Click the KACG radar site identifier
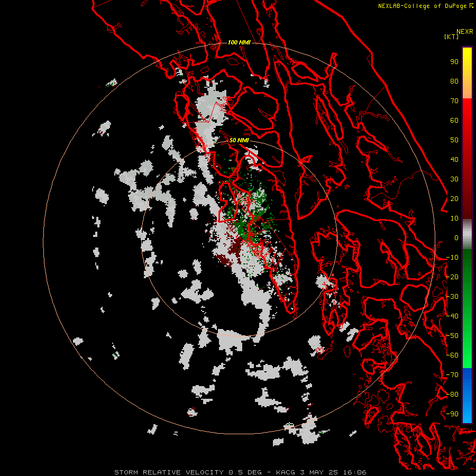Screen dimensions: 476x476 (x=286, y=472)
